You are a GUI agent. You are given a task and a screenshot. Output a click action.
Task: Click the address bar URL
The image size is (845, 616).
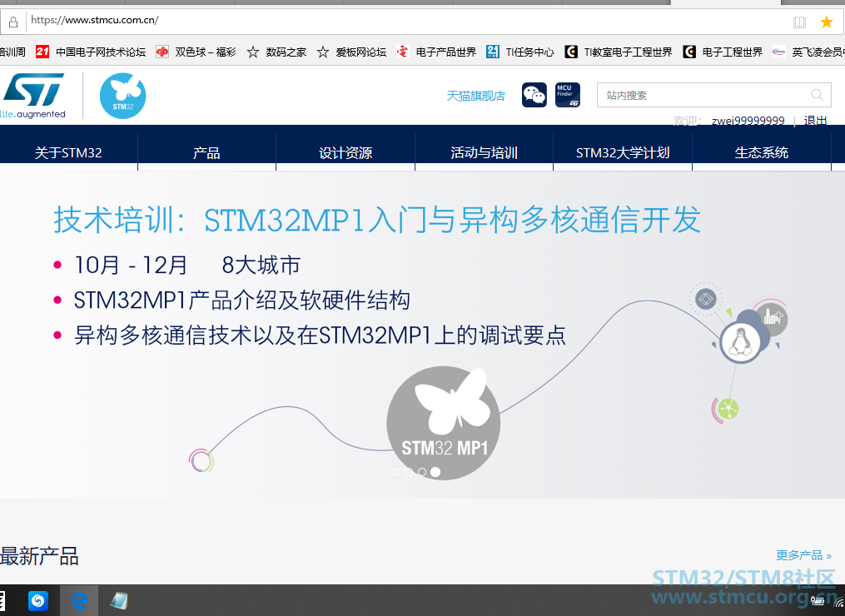(x=95, y=21)
